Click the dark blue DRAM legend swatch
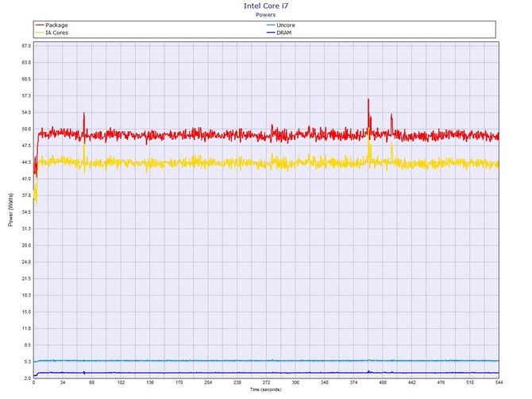 [271, 33]
